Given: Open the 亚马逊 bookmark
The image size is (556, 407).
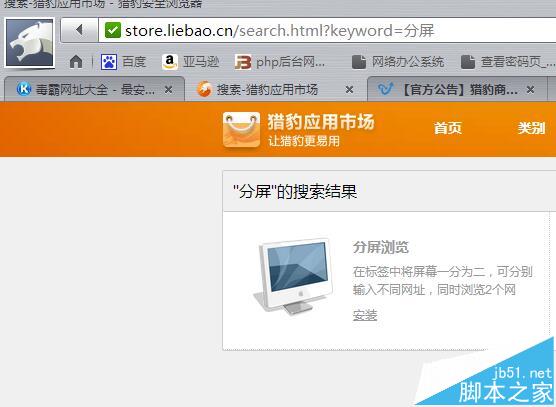Looking at the screenshot, I should click(191, 62).
